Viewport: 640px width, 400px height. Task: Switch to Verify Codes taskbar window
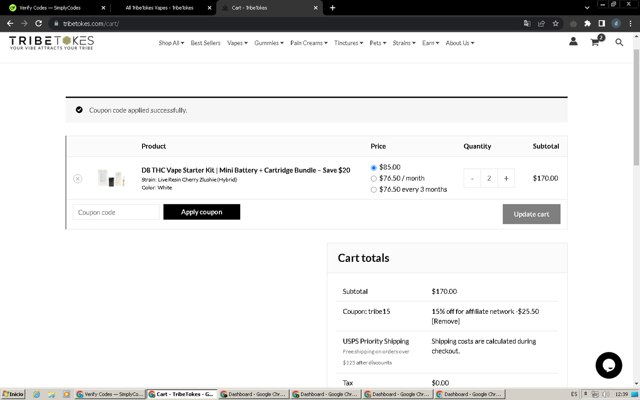(110, 394)
